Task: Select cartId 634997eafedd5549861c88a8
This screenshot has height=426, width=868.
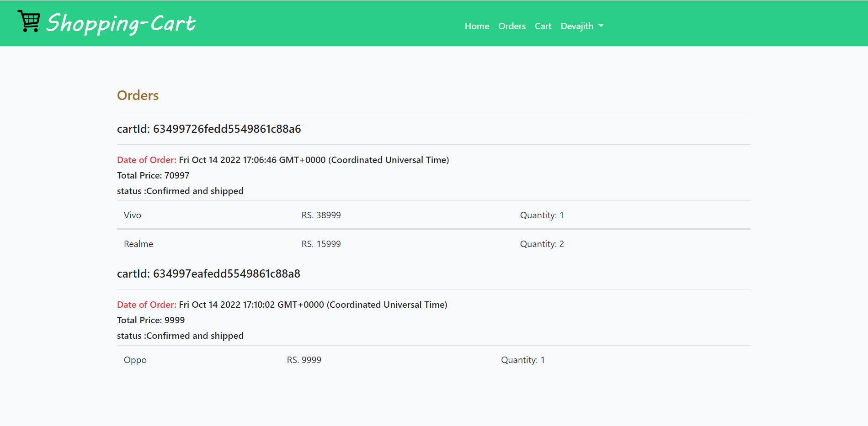Action: point(208,274)
